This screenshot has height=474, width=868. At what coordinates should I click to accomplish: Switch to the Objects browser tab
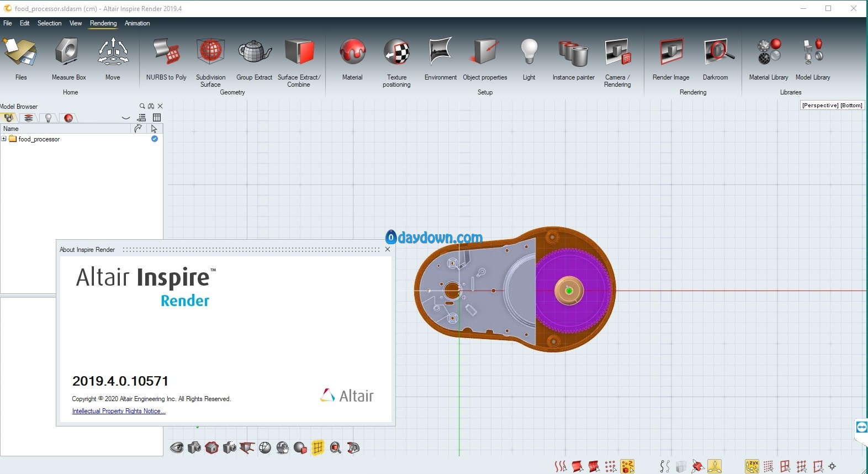pos(8,118)
